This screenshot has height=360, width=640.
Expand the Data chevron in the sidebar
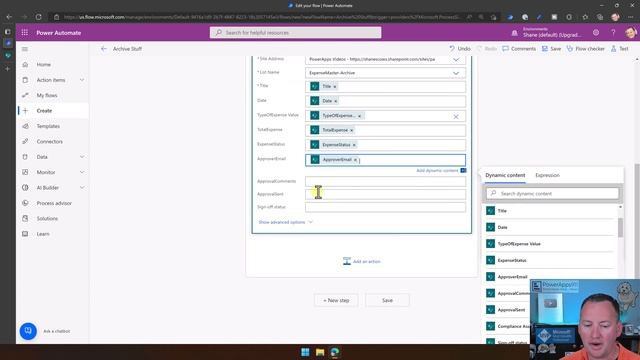tap(82, 157)
